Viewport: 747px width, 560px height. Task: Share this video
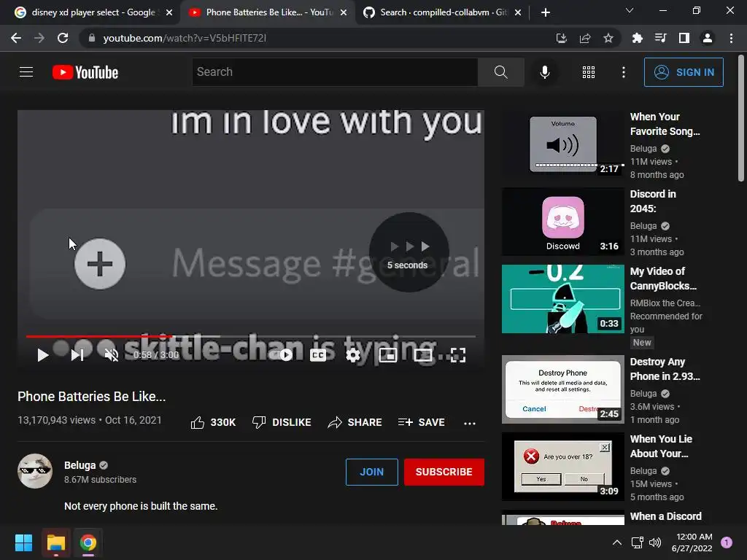point(355,422)
